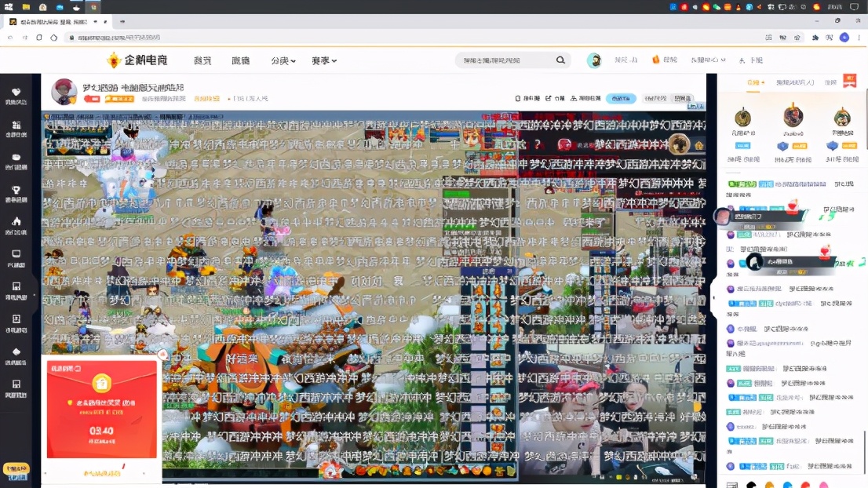Click the red envelope countdown timer progress

pos(100,431)
